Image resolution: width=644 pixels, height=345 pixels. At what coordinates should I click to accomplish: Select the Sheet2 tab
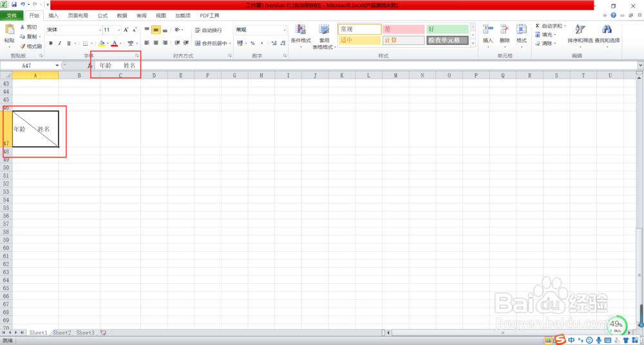point(62,333)
